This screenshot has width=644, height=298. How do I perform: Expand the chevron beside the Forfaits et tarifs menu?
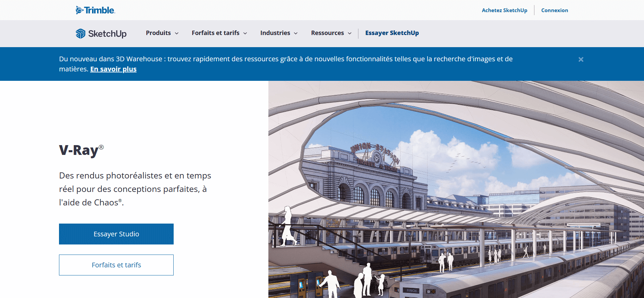coord(245,33)
